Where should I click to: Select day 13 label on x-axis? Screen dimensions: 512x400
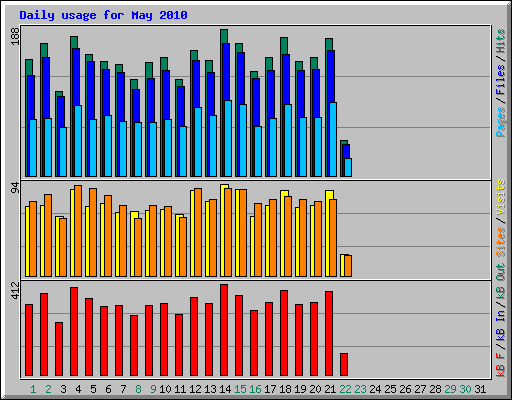pyautogui.click(x=210, y=389)
